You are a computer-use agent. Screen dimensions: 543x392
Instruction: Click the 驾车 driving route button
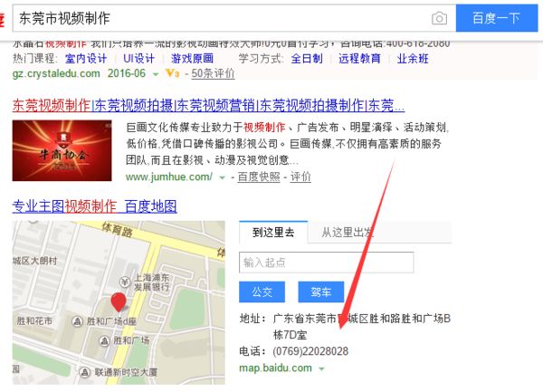pos(321,292)
